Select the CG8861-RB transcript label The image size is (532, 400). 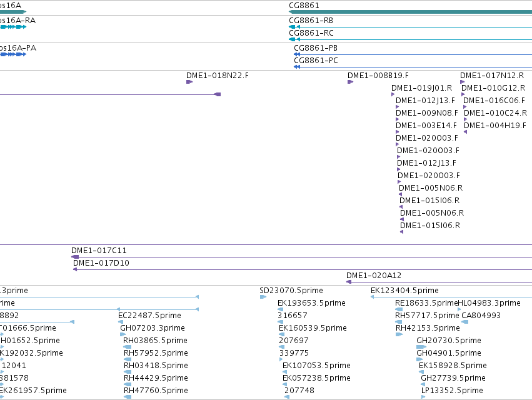click(311, 21)
